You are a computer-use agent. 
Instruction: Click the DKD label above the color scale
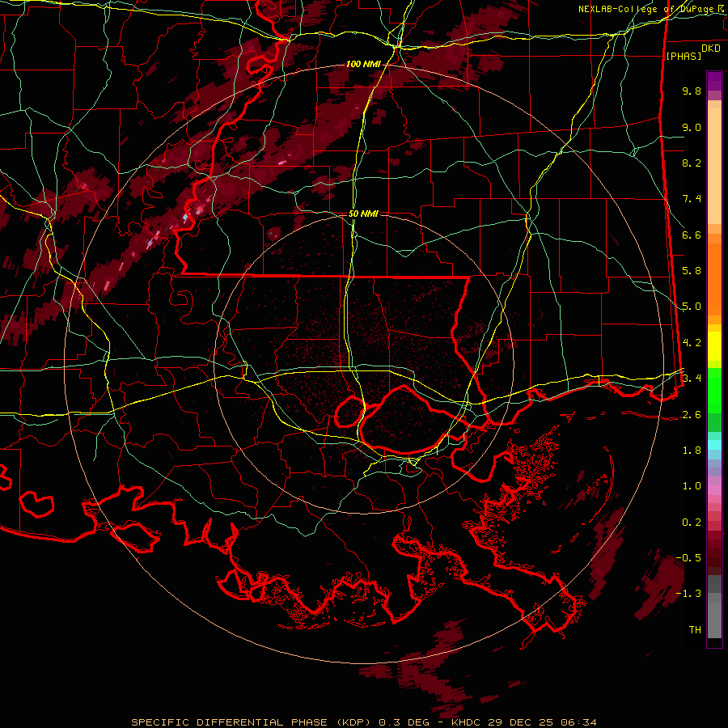coord(711,49)
